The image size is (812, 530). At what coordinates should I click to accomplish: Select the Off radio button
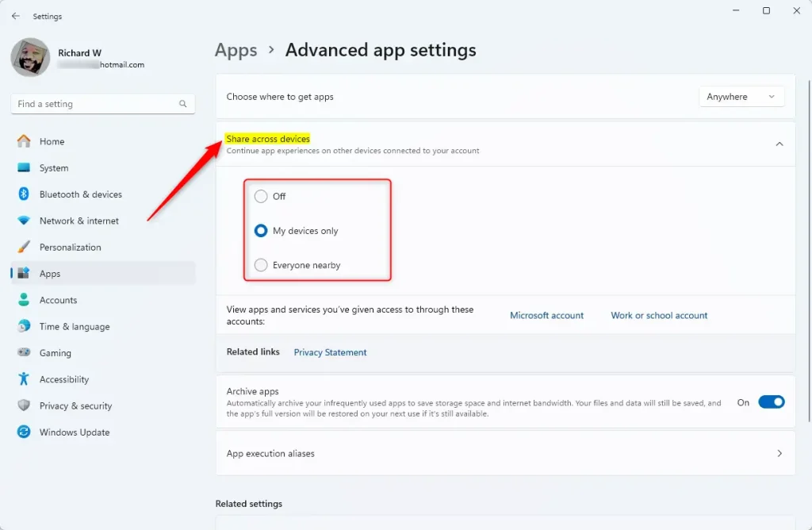pyautogui.click(x=261, y=196)
